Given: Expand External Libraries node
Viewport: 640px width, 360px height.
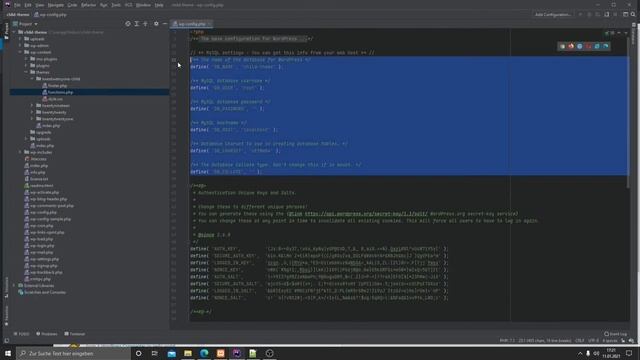Looking at the screenshot, I should tap(14, 286).
